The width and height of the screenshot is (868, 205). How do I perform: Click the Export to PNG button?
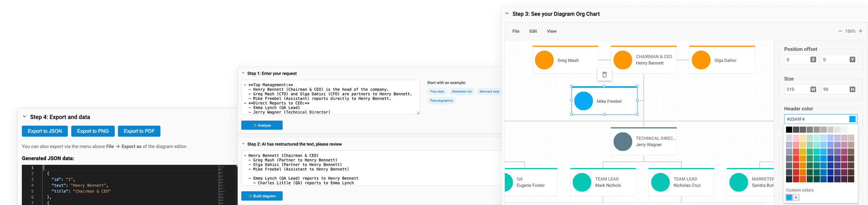click(x=92, y=131)
